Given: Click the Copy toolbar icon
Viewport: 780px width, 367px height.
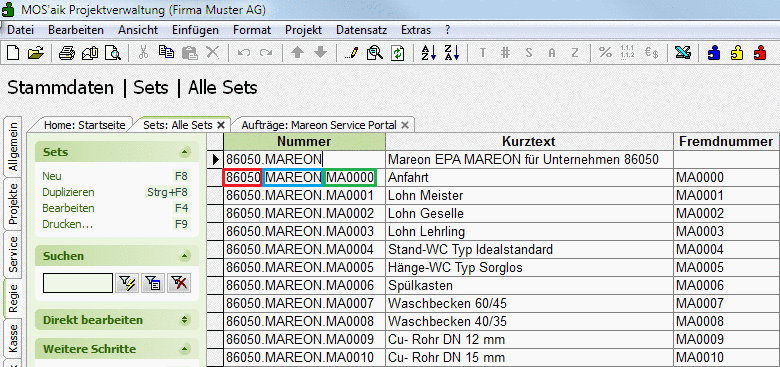Looking at the screenshot, I should coord(166,52).
